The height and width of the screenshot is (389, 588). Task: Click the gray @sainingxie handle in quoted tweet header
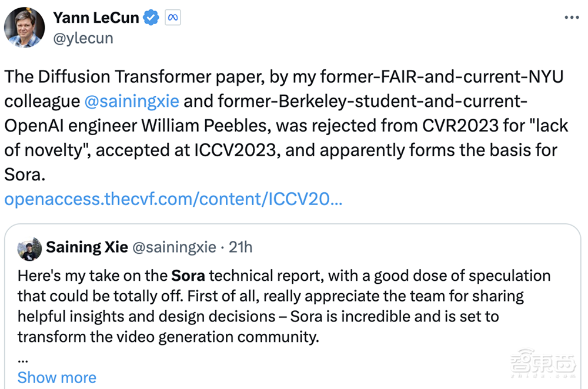pos(174,247)
